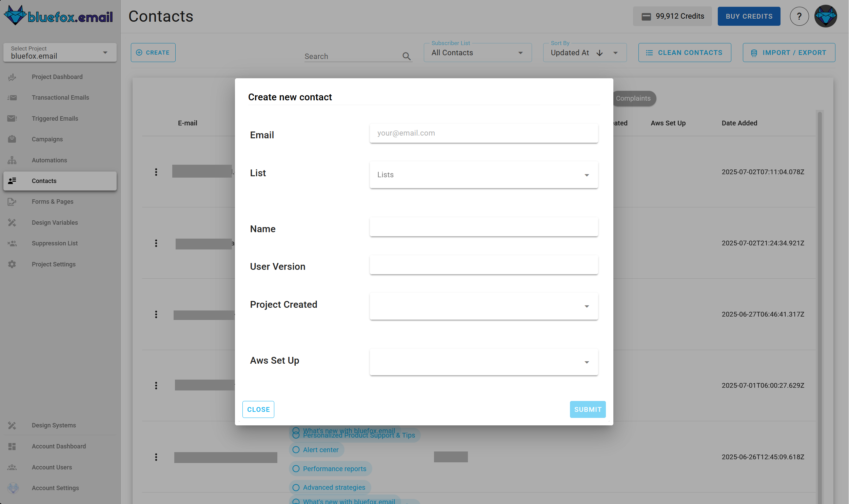The height and width of the screenshot is (504, 849).
Task: Open row menu for 2025-07-02T07:11:04.078Z contact
Action: (x=156, y=172)
